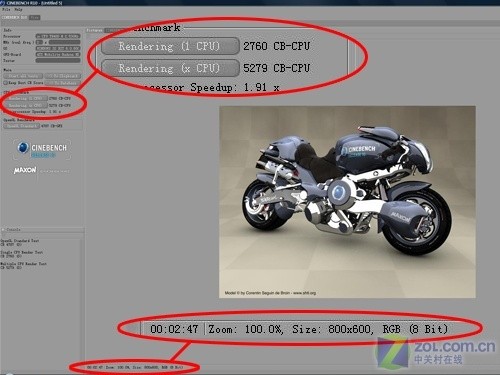Viewport: 500px width, 375px height.
Task: Click the MHz real frequency field
Action: click(65, 42)
